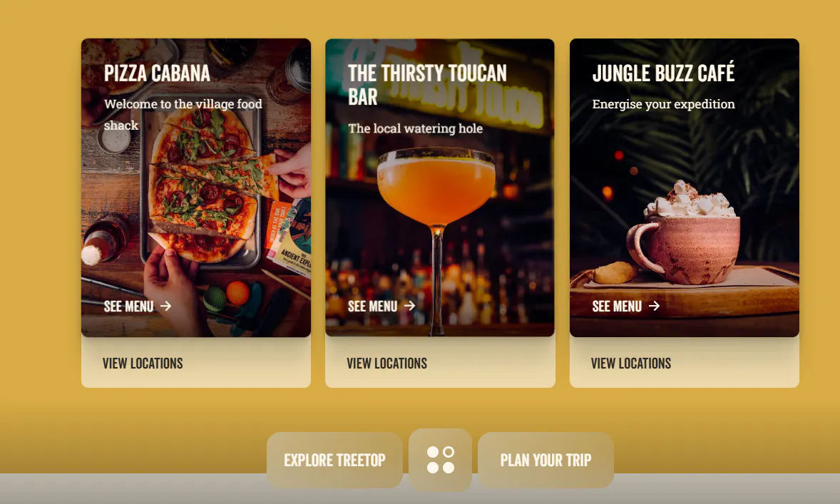
Task: Open the orange cocktail glass photo card
Action: 440,187
